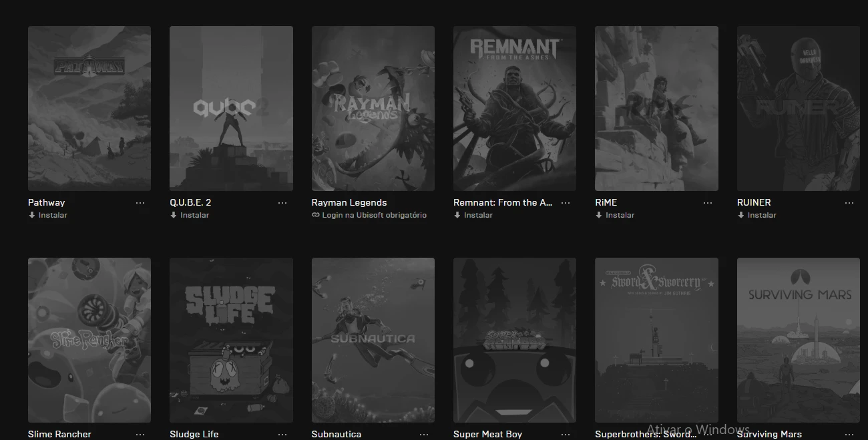Open the three-dot menu for RUINER
Screen dimensions: 868x440
[x=849, y=203]
